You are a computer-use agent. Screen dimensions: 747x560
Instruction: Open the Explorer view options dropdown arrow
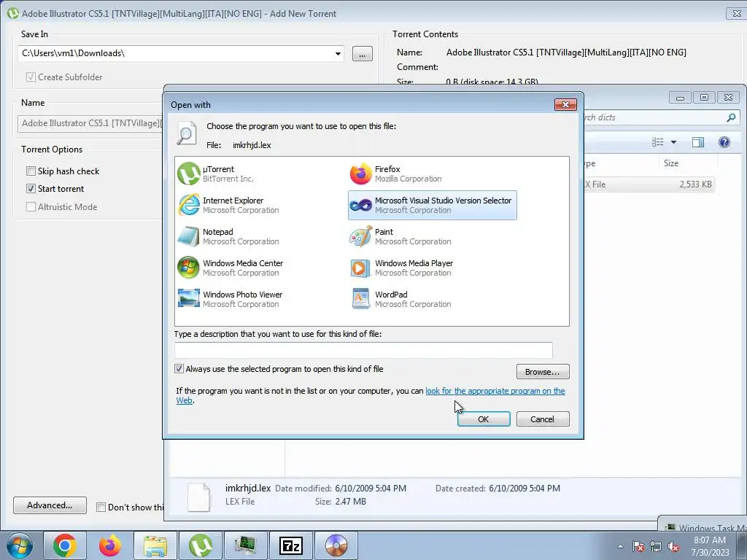673,142
